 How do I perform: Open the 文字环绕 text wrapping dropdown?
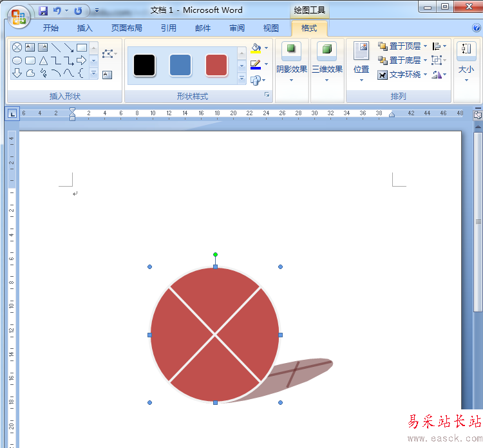402,75
